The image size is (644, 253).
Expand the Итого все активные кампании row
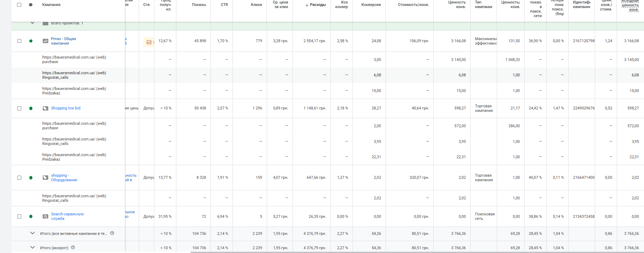pos(32,233)
